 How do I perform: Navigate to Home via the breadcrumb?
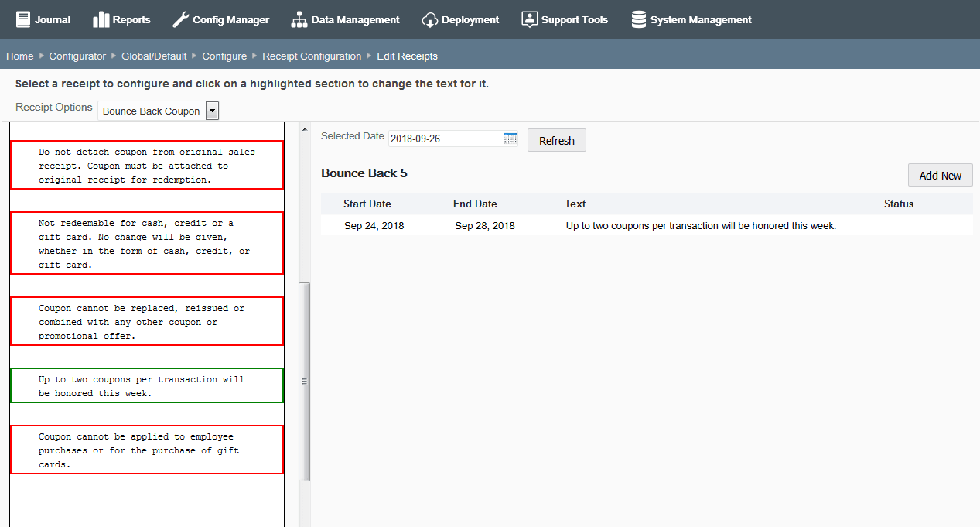point(19,56)
